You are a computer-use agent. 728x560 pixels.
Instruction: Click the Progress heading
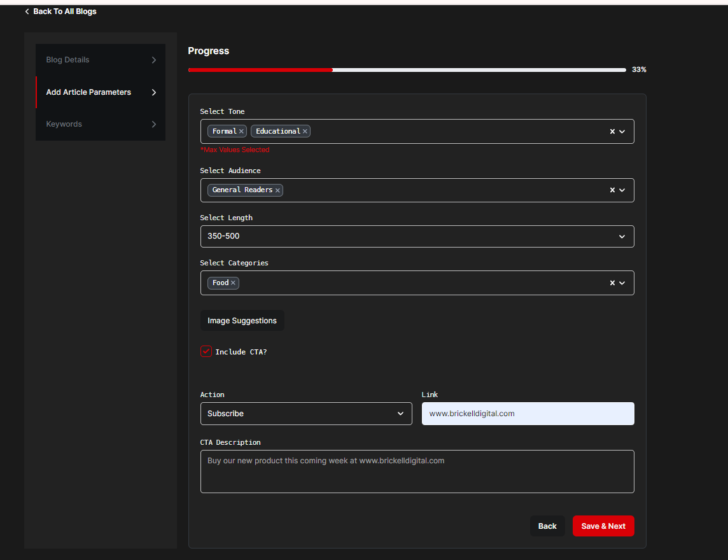coord(209,51)
